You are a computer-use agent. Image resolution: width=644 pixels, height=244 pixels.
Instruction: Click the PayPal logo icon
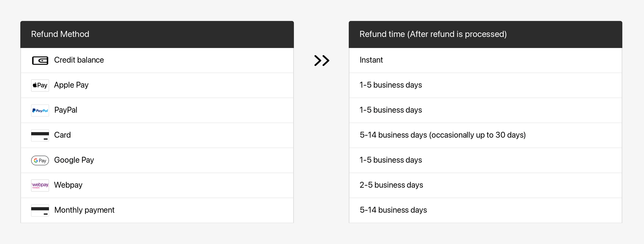tap(40, 110)
